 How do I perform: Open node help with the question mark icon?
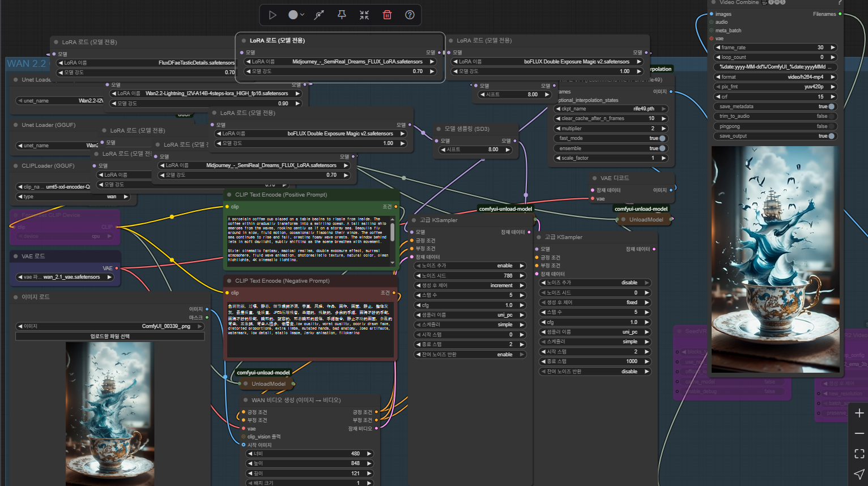point(410,15)
